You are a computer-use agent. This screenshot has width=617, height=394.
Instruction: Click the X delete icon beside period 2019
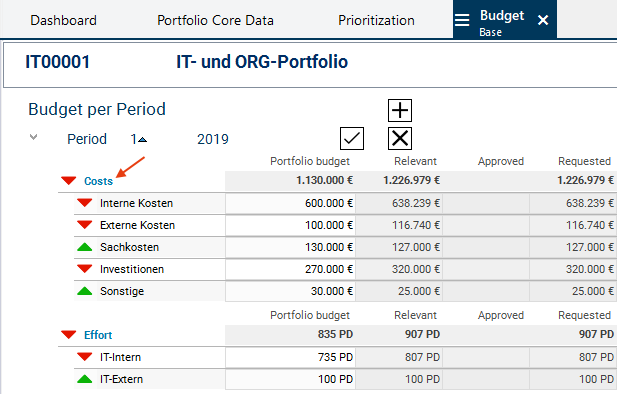pyautogui.click(x=400, y=139)
